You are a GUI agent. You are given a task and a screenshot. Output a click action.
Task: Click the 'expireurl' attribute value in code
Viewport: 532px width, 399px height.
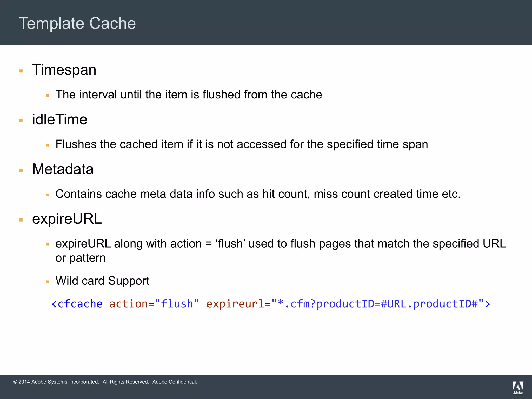[377, 304]
